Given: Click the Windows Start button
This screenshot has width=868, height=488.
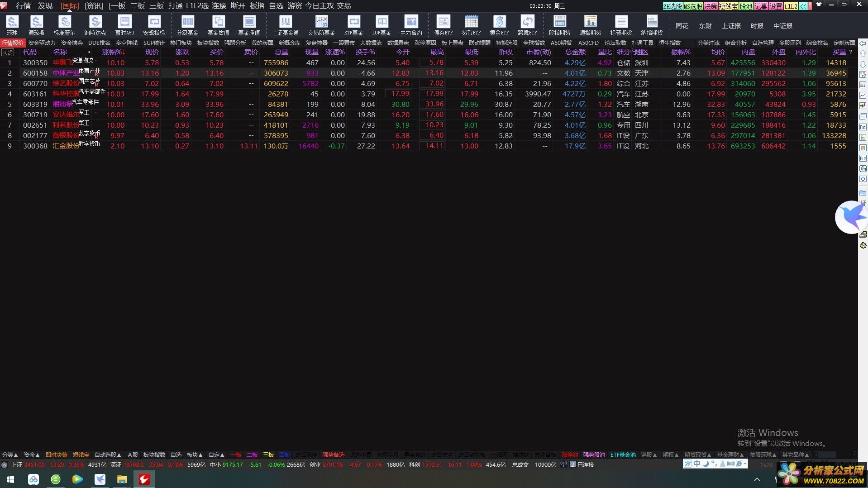Looking at the screenshot, I should tap(10, 479).
